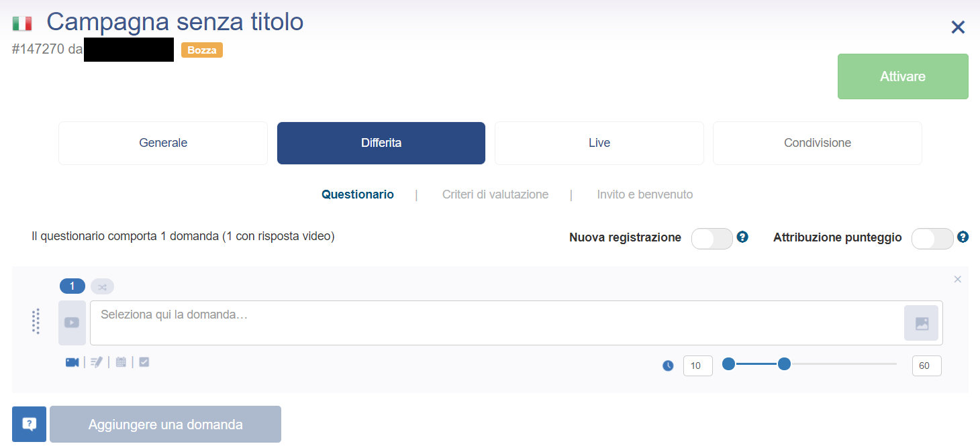Image resolution: width=980 pixels, height=446 pixels.
Task: Open the Condivisione tab
Action: pyautogui.click(x=818, y=143)
